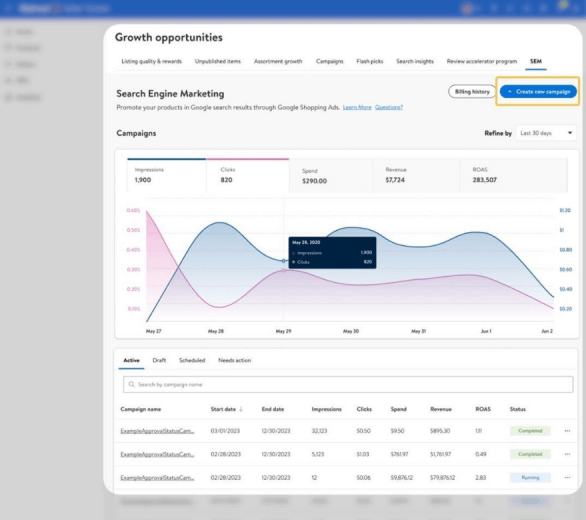This screenshot has width=586, height=520.
Task: Select the Impressions metric card
Action: point(167,175)
